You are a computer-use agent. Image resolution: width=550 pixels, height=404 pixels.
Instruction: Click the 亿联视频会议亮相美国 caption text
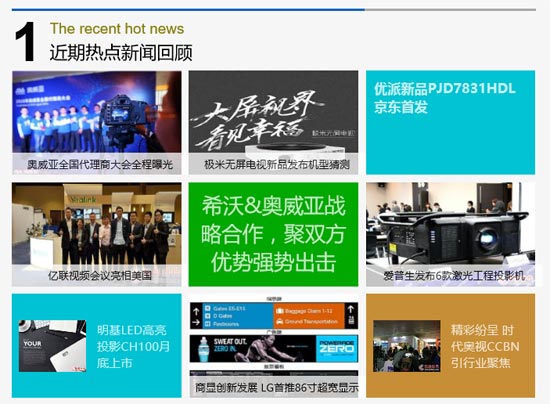click(x=100, y=275)
